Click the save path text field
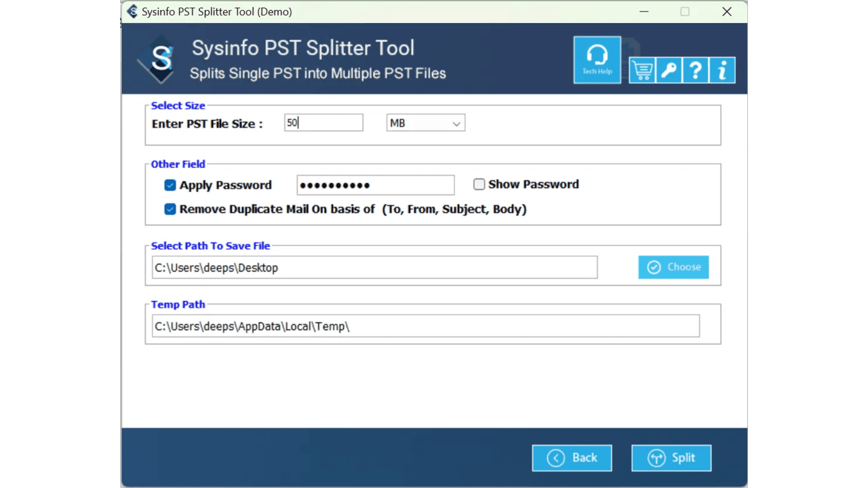The image size is (868, 488). click(374, 267)
